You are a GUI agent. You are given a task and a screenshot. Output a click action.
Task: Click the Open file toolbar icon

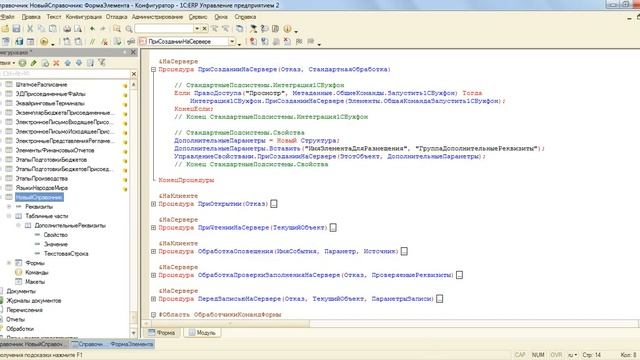[x=5, y=29]
